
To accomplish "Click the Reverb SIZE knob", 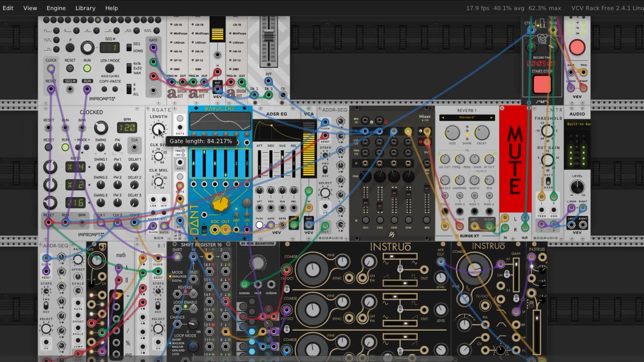I will pos(452,133).
